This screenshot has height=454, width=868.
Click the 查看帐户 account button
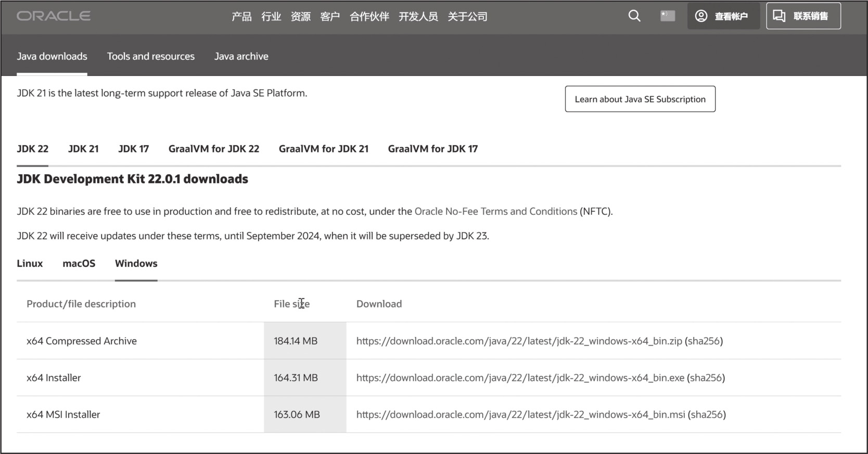(723, 16)
